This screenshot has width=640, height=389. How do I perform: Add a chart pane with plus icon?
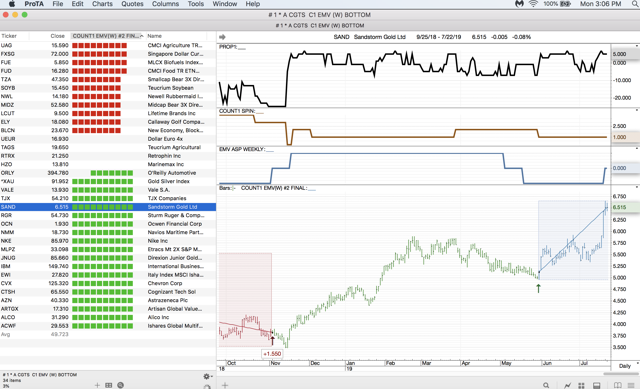click(x=224, y=385)
